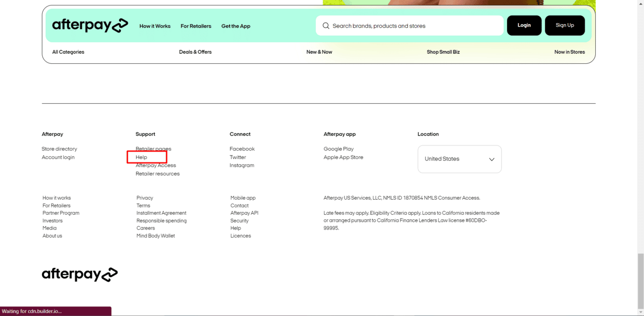Open the Account login footer link

click(58, 157)
